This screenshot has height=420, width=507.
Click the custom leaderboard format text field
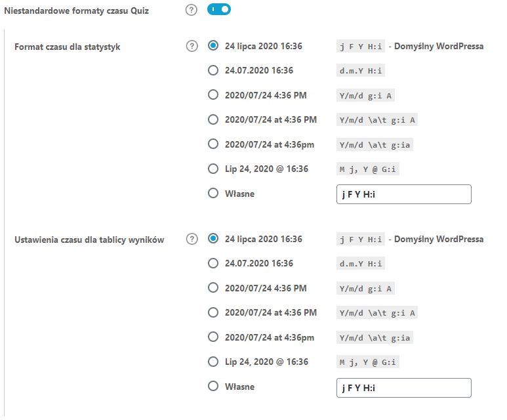[403, 387]
